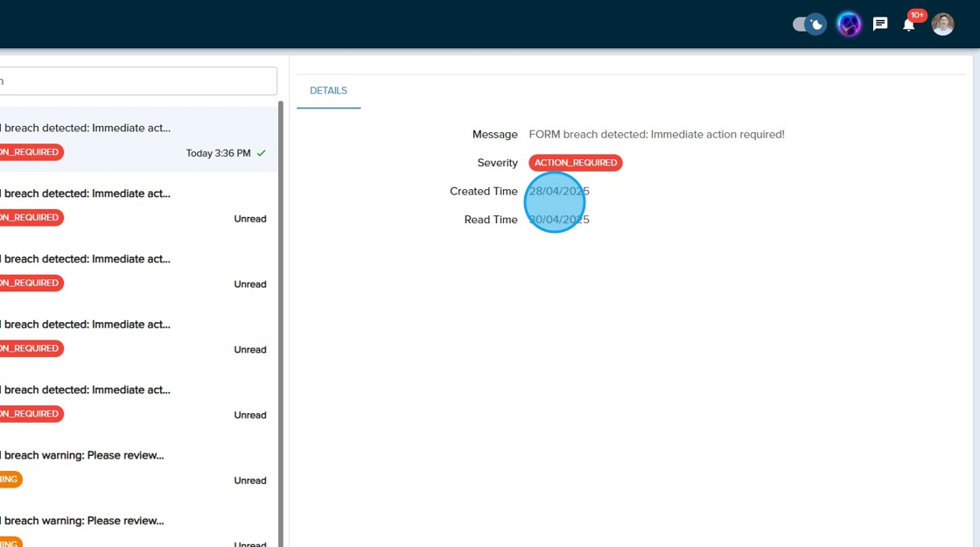Open the last breach detected notification in list
This screenshot has width=980, height=547.
pos(131,401)
